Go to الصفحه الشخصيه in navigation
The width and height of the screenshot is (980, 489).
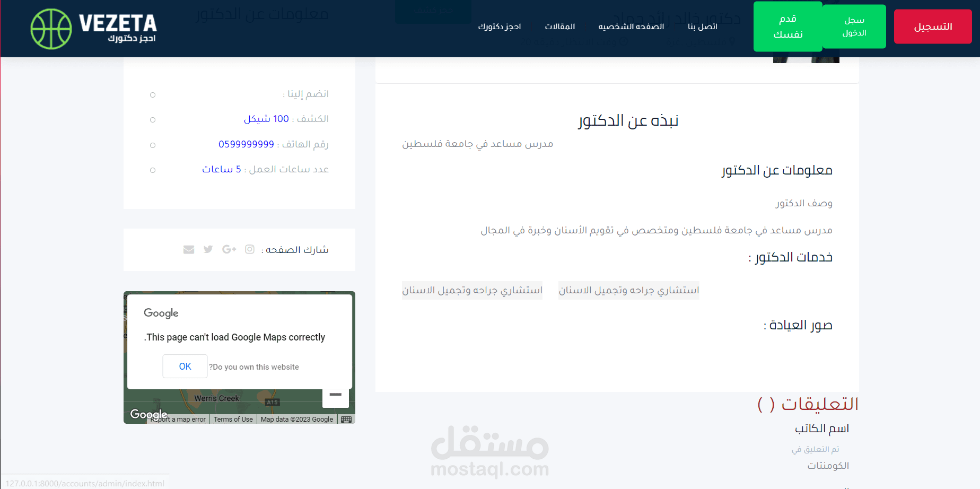631,27
